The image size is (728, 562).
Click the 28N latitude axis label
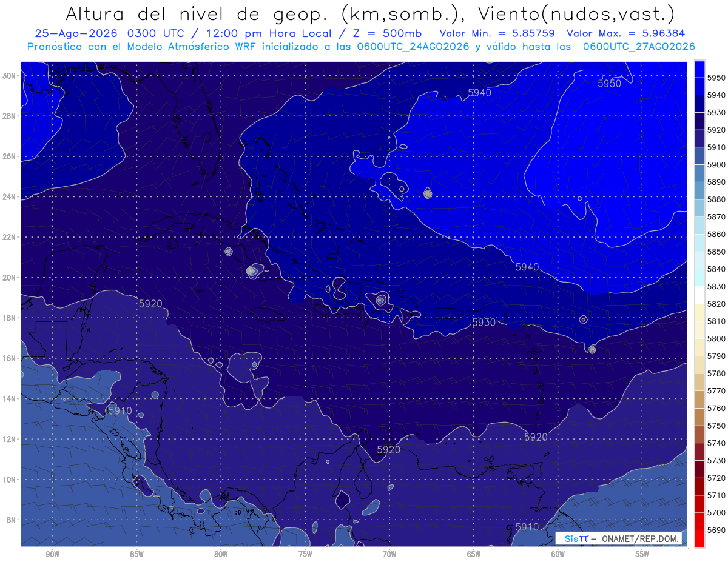coord(9,116)
